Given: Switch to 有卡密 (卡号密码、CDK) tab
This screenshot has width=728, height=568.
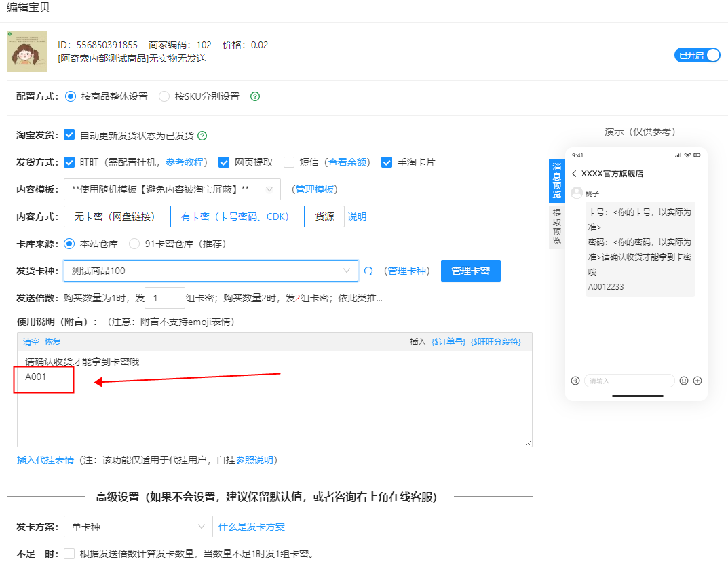Looking at the screenshot, I should pyautogui.click(x=237, y=216).
